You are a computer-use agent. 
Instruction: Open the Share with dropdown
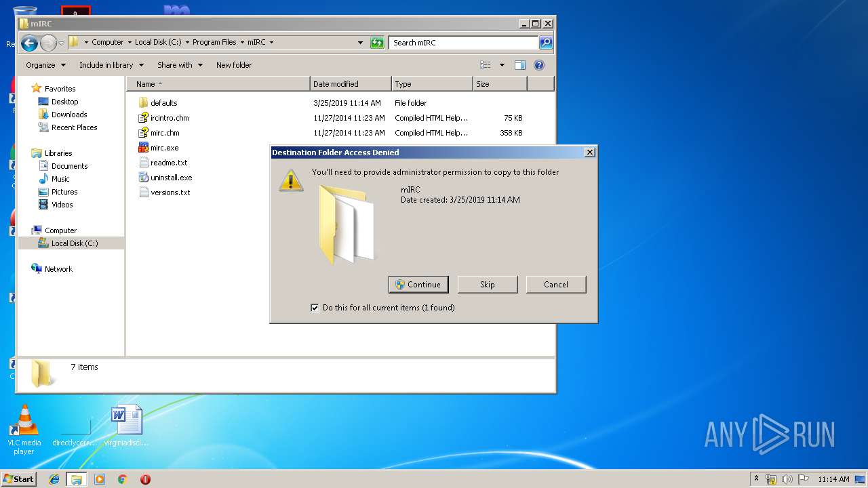coord(180,65)
